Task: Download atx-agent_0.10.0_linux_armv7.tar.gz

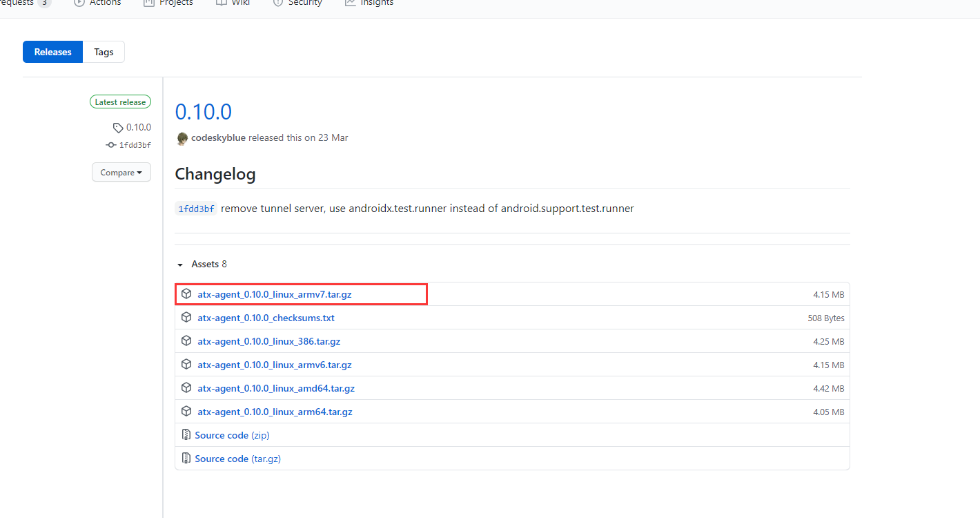Action: click(275, 294)
